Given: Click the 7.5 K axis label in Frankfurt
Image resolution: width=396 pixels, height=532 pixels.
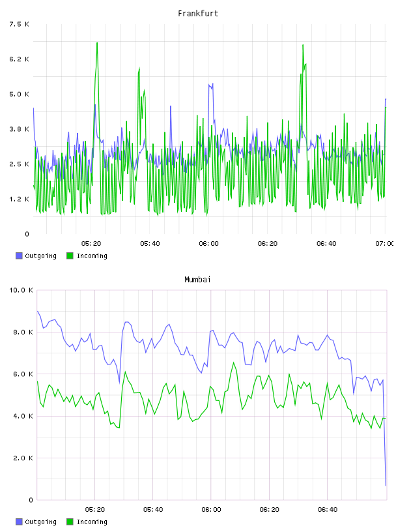Looking at the screenshot, I should pos(20,24).
